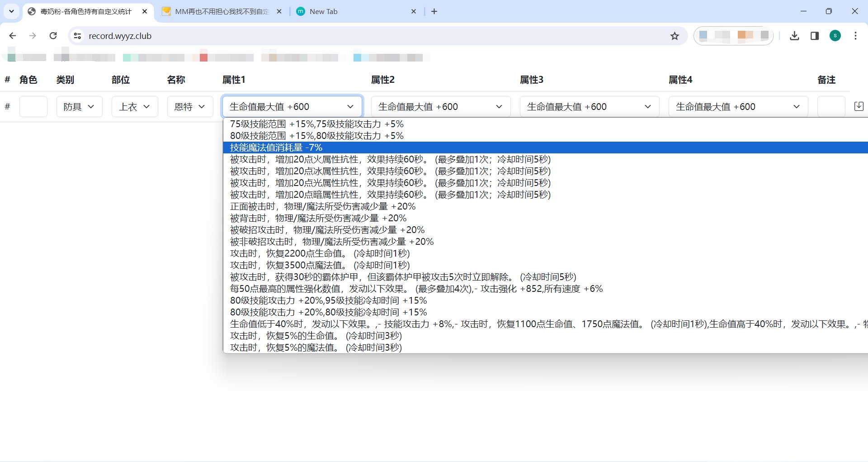Click the 属性1 column header
This screenshot has width=868, height=462.
(234, 80)
